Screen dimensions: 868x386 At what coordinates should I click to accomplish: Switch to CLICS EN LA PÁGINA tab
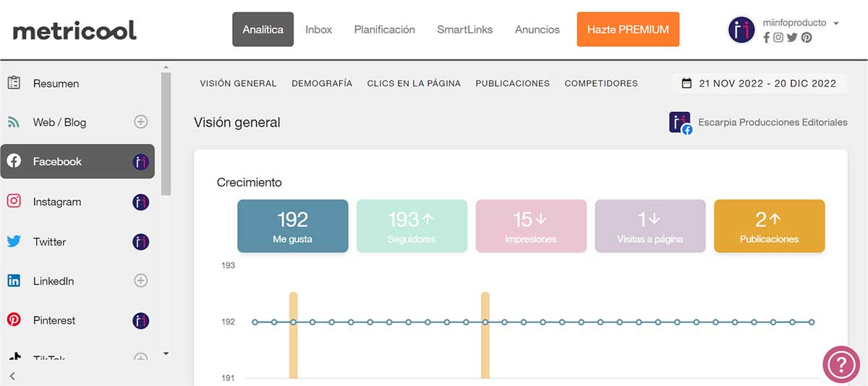click(x=414, y=83)
